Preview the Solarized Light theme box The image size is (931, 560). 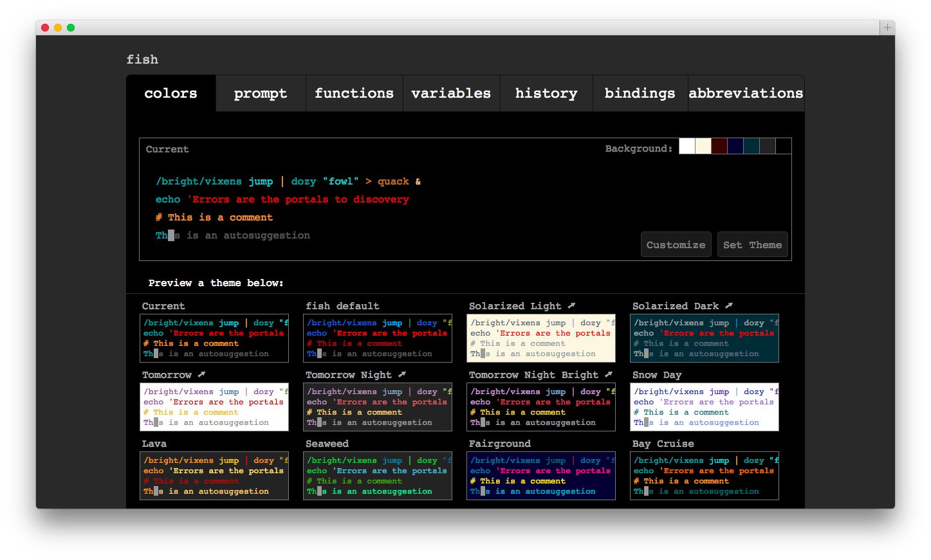click(541, 338)
